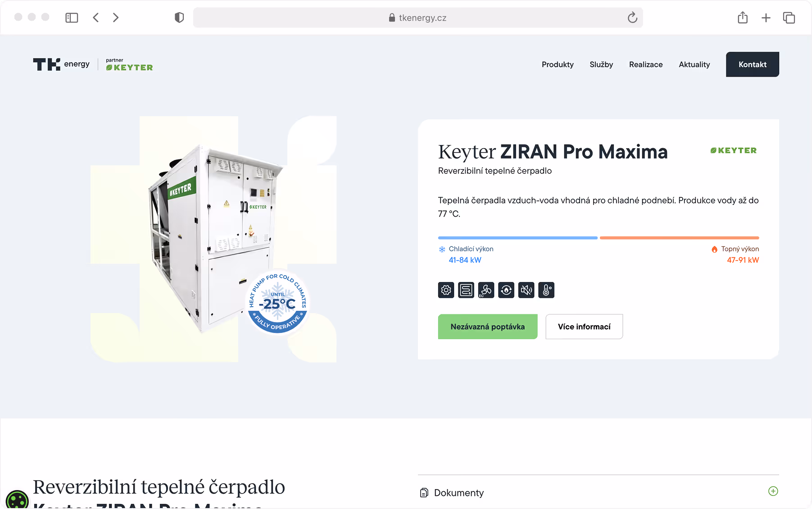The height and width of the screenshot is (509, 812).
Task: Click the Chladicí výkon label
Action: point(471,249)
